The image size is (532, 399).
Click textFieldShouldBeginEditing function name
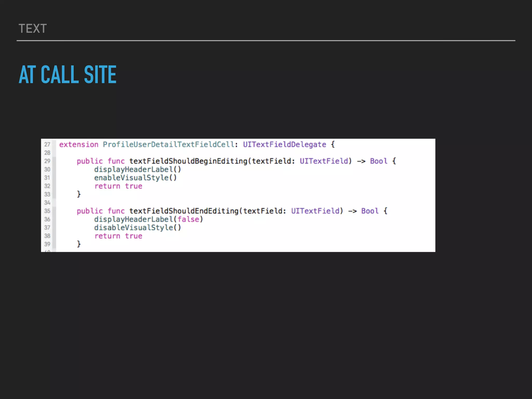188,161
